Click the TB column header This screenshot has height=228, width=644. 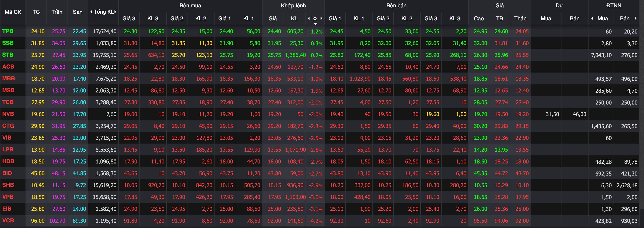pyautogui.click(x=499, y=19)
